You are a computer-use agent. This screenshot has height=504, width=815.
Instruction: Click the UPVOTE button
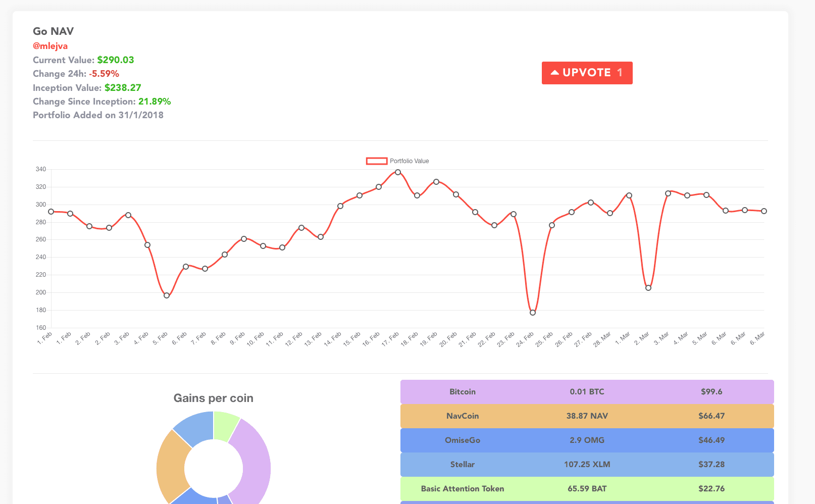coord(587,73)
